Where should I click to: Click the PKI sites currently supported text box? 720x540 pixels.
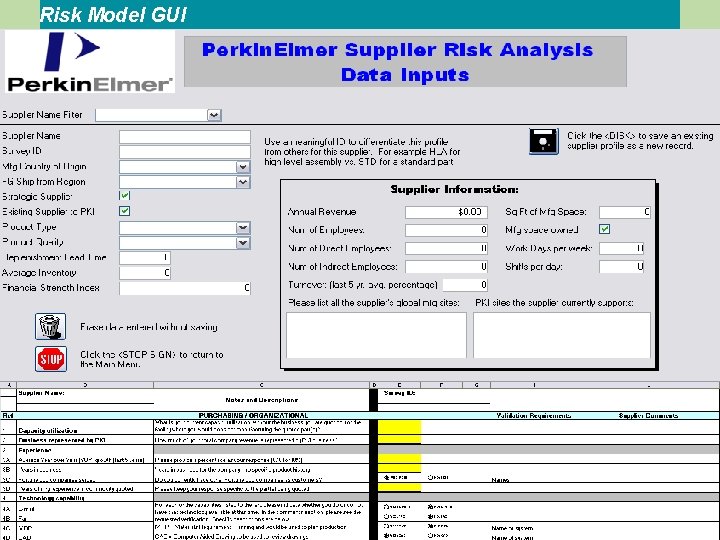(x=562, y=335)
